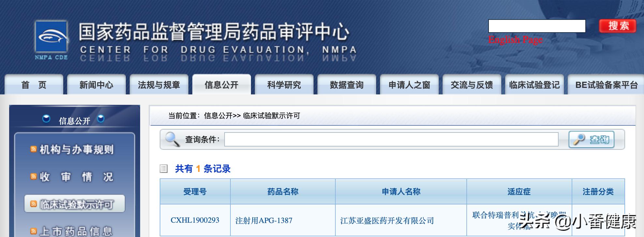This screenshot has height=237, width=644.
Task: Switch to the 法规与规章 tab
Action: 159,85
